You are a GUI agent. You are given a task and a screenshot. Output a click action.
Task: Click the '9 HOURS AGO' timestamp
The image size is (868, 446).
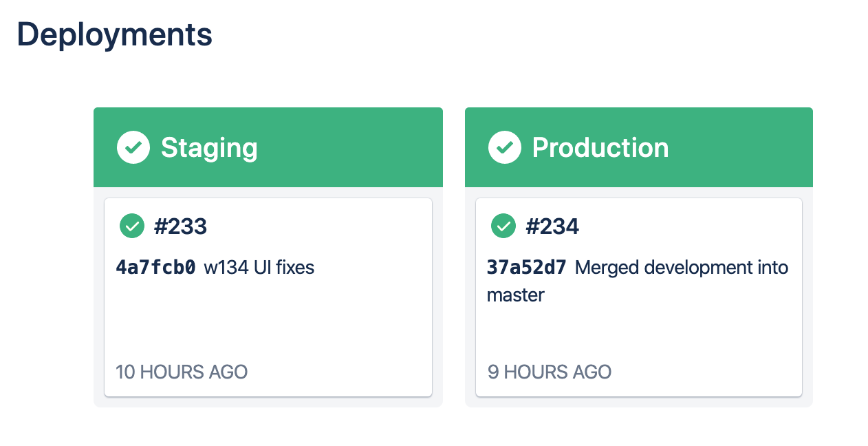coord(549,372)
